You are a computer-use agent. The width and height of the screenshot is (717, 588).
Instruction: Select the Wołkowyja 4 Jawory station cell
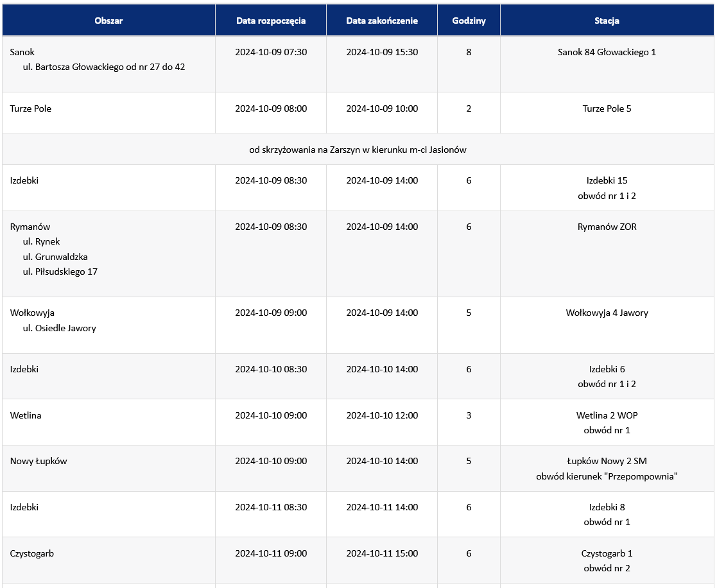point(607,325)
